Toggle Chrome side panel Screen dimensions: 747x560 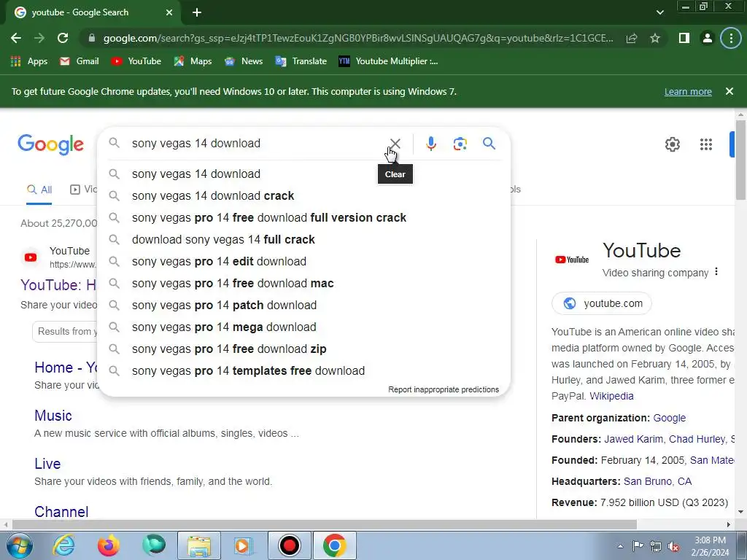[x=684, y=38]
